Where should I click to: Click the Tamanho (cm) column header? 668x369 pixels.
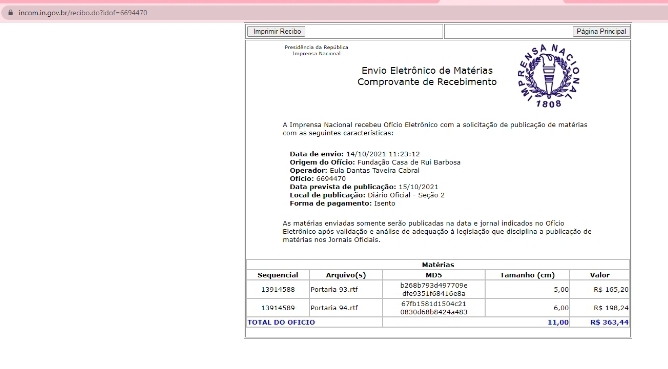pos(527,275)
